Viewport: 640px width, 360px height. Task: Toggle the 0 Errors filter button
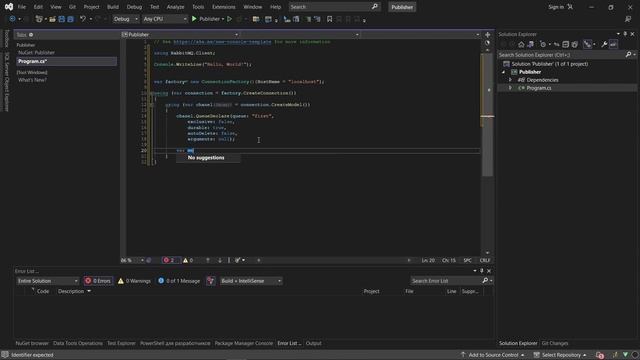point(98,281)
